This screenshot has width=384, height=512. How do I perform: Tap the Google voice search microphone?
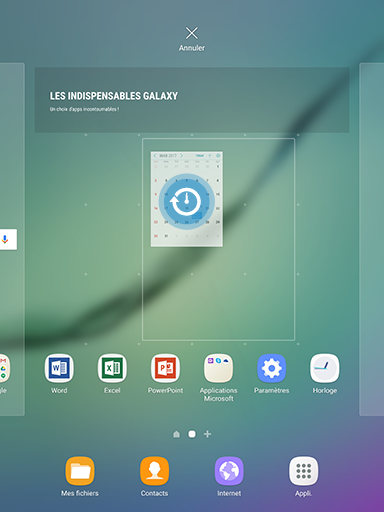[x=5, y=239]
